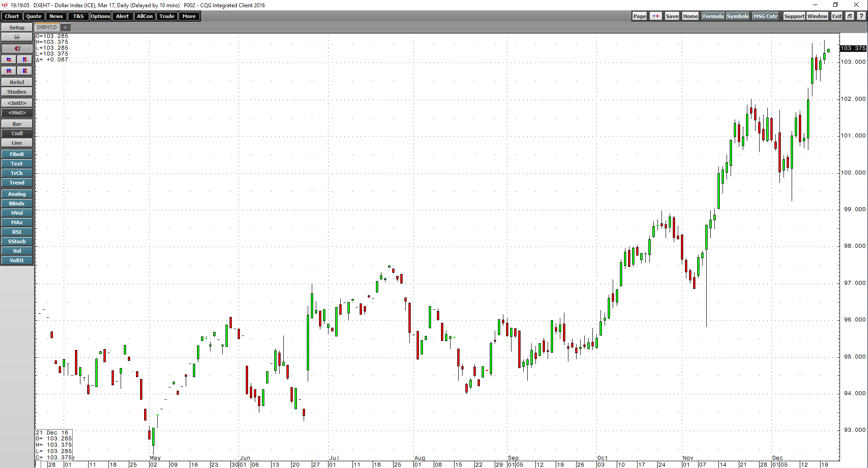868x468 pixels.
Task: Switch chart type to Line
Action: 17,143
